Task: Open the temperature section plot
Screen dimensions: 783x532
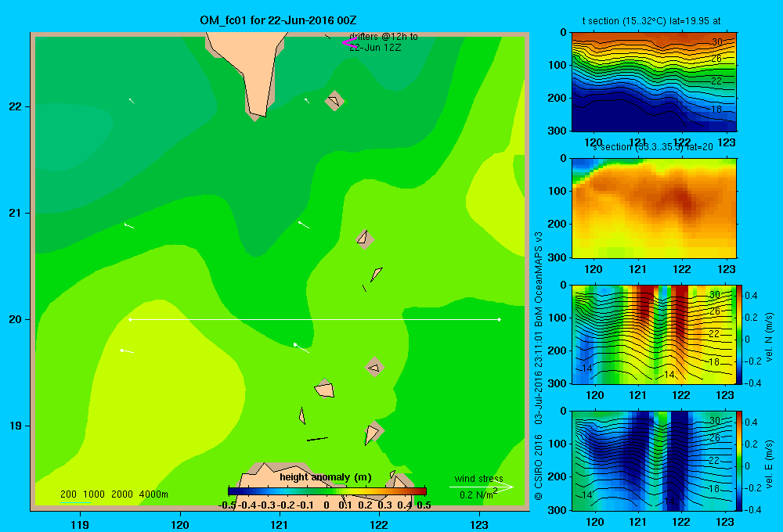Action: [654, 82]
